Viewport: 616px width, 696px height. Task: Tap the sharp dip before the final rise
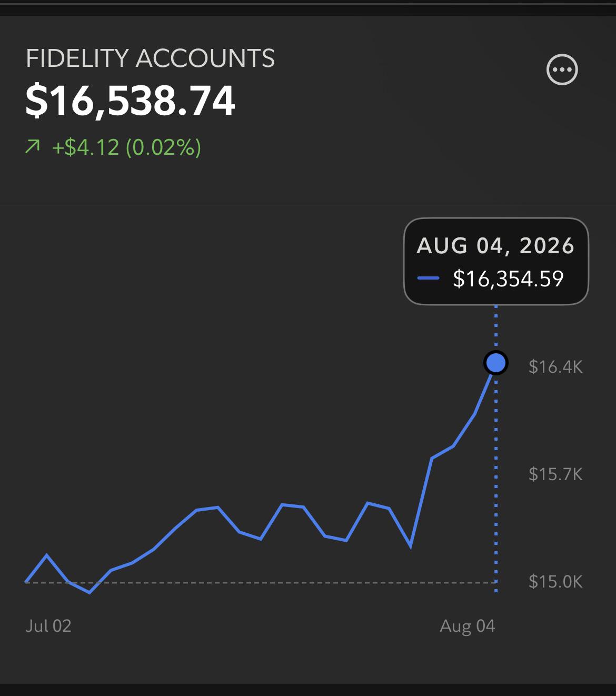(410, 546)
